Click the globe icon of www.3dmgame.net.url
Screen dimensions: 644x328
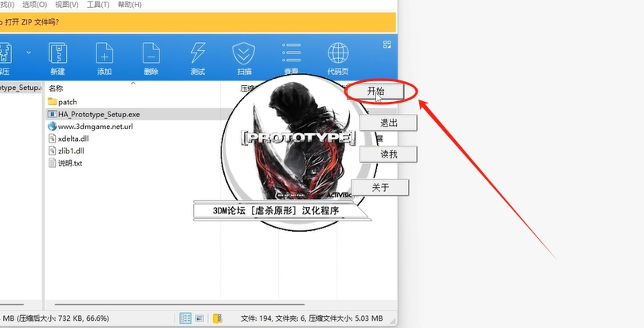click(x=52, y=126)
